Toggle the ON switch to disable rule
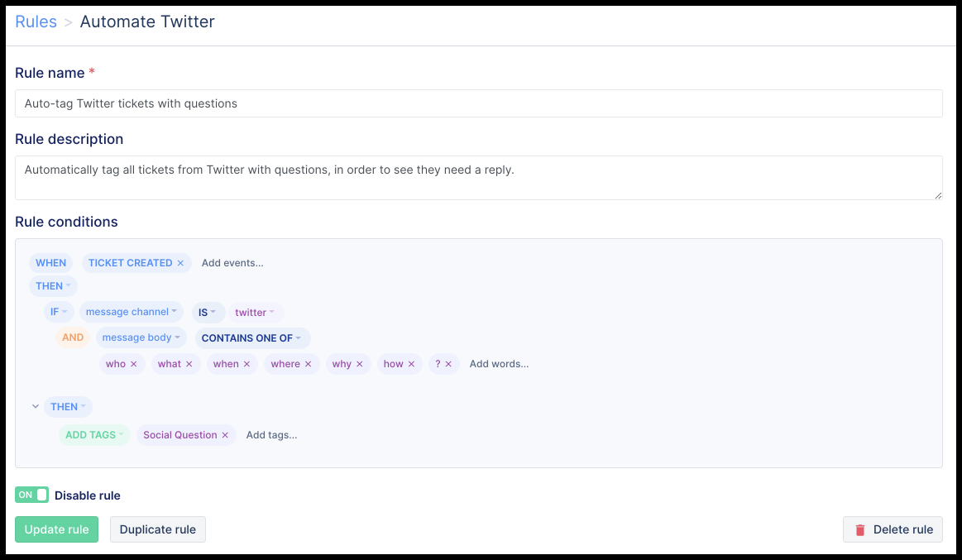This screenshot has width=962, height=560. pos(32,495)
